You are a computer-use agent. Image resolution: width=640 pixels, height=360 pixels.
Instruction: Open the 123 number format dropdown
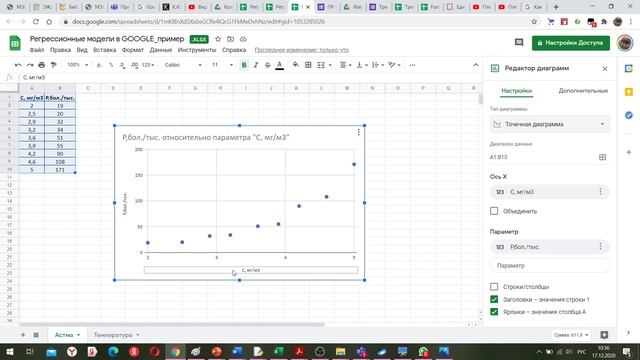pyautogui.click(x=148, y=65)
